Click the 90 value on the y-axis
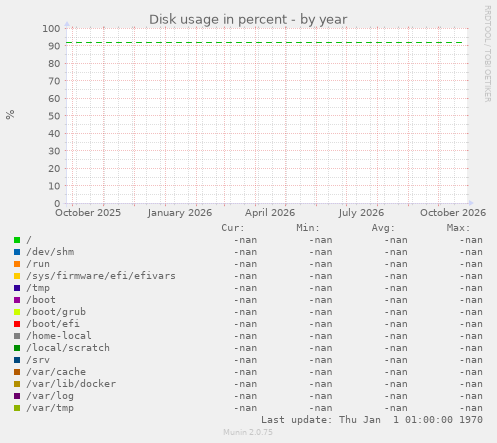The width and height of the screenshot is (497, 443). tap(54, 46)
